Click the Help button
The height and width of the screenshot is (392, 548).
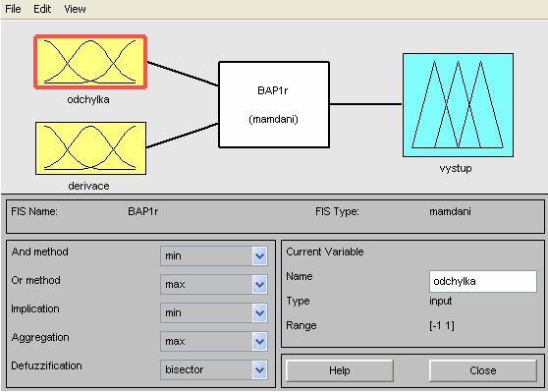click(340, 370)
